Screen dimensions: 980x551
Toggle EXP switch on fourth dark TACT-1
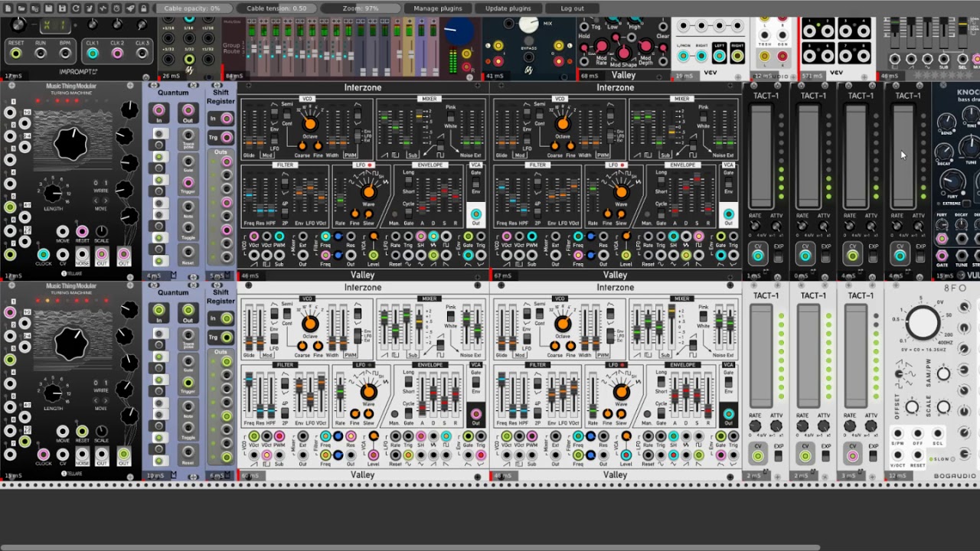tap(921, 257)
